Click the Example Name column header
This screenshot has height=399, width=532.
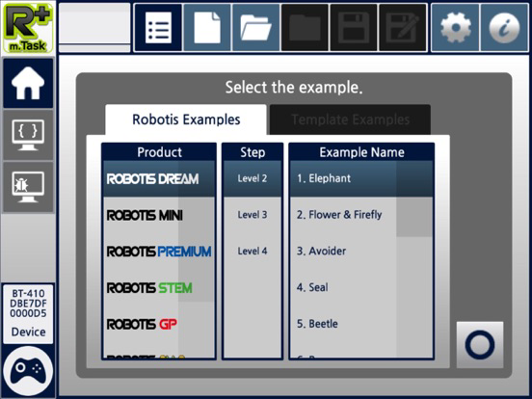point(361,152)
